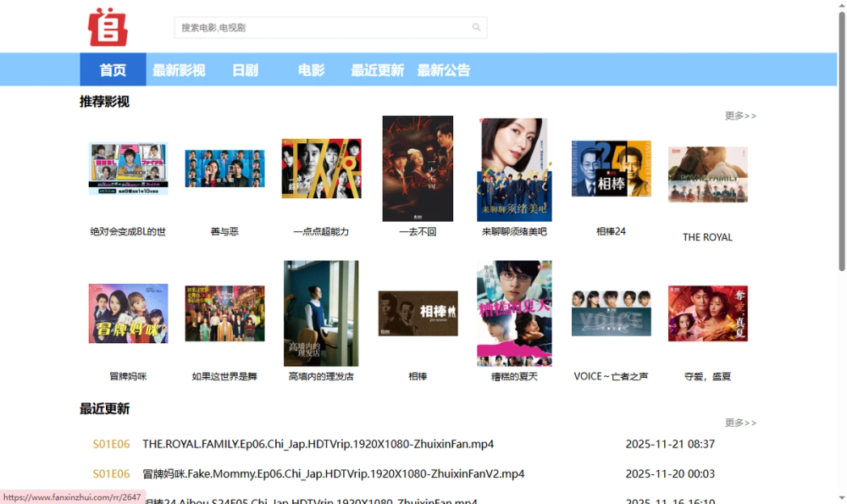Click the red site logo
The width and height of the screenshot is (847, 504).
(x=108, y=27)
